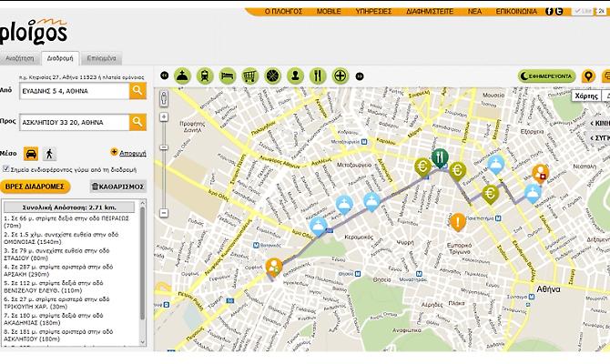The image size is (610, 364).
Task: Open the Ο ΠΛΟΗΓΟΣ menu
Action: point(283,12)
